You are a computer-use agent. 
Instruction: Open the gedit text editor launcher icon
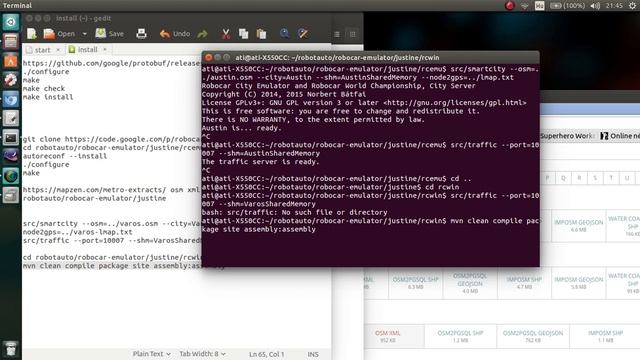[x=11, y=119]
